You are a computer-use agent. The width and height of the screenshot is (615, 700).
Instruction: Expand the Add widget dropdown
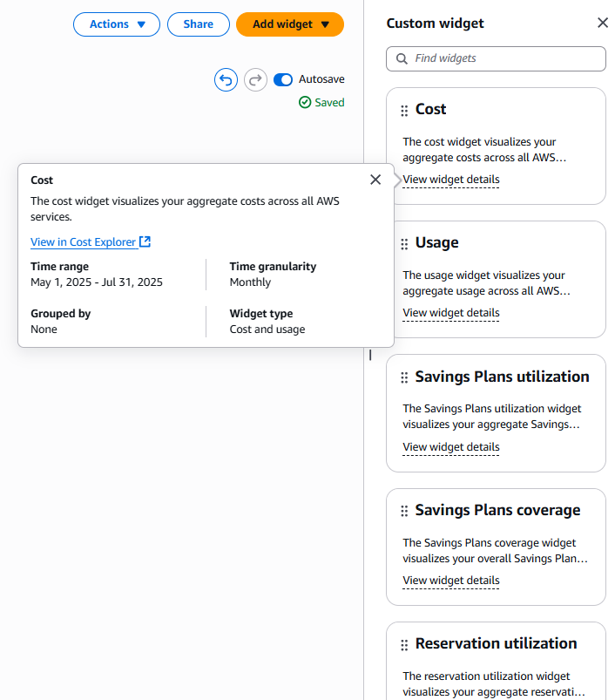(x=290, y=24)
